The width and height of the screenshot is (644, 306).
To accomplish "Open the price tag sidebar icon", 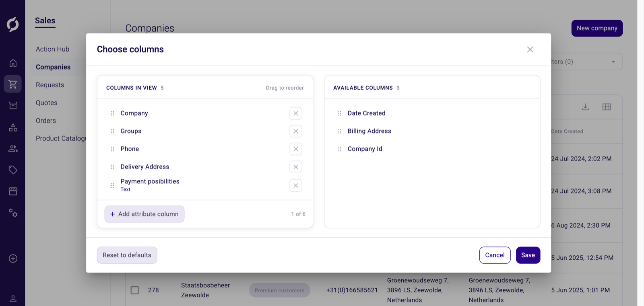I will [x=13, y=170].
